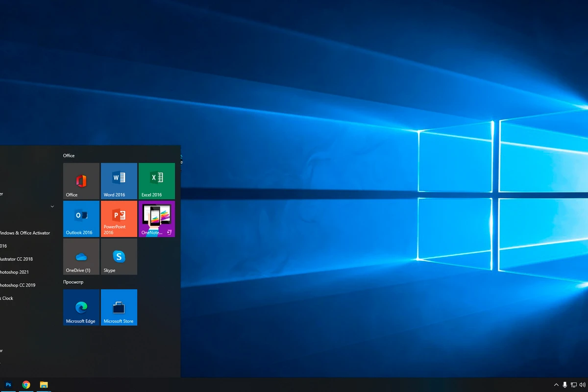588x392 pixels.
Task: Launch Photoshop CC 2019 from app list
Action: coord(18,285)
